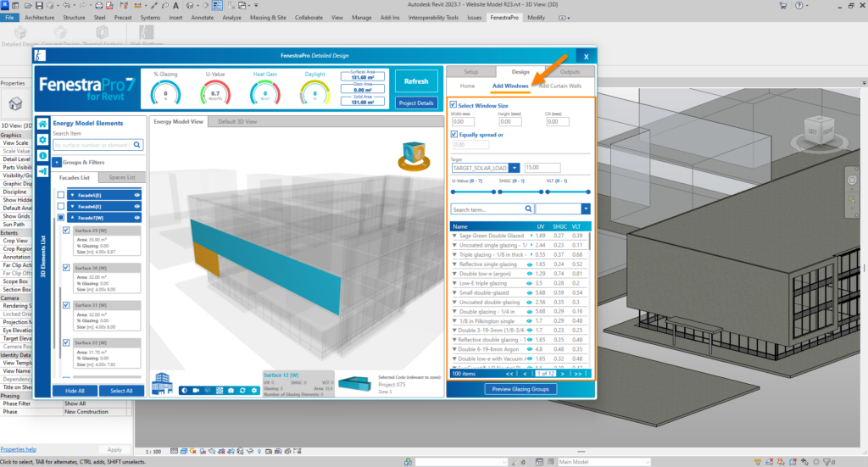Toggle the Facade7[W] checkbox
Image resolution: width=868 pixels, height=467 pixels.
pos(61,218)
